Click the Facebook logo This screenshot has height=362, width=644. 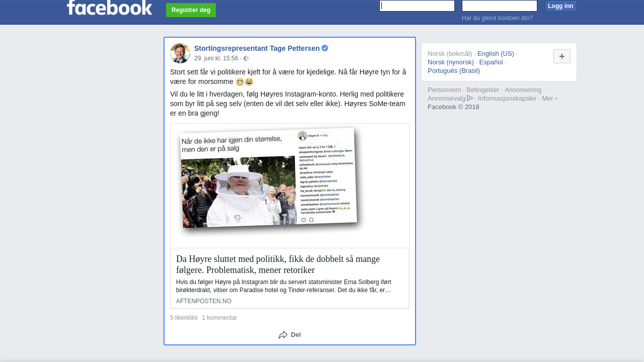[109, 8]
